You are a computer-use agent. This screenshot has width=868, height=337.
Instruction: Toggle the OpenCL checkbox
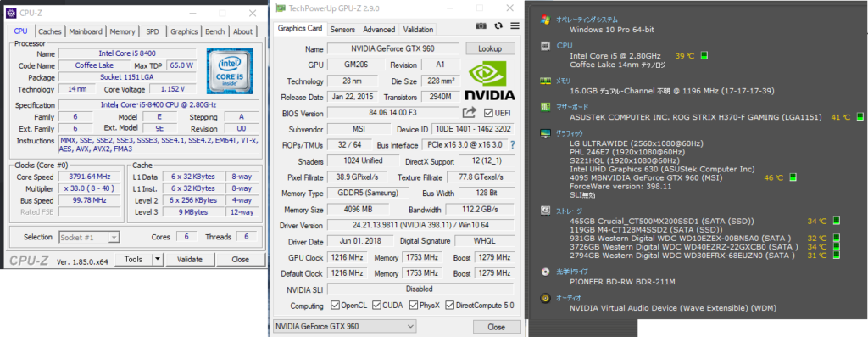(x=335, y=306)
